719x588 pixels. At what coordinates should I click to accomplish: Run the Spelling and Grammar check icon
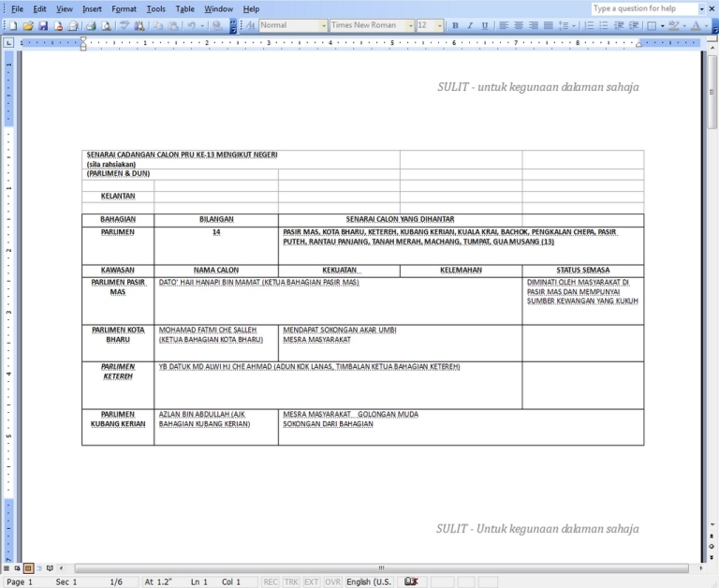125,26
